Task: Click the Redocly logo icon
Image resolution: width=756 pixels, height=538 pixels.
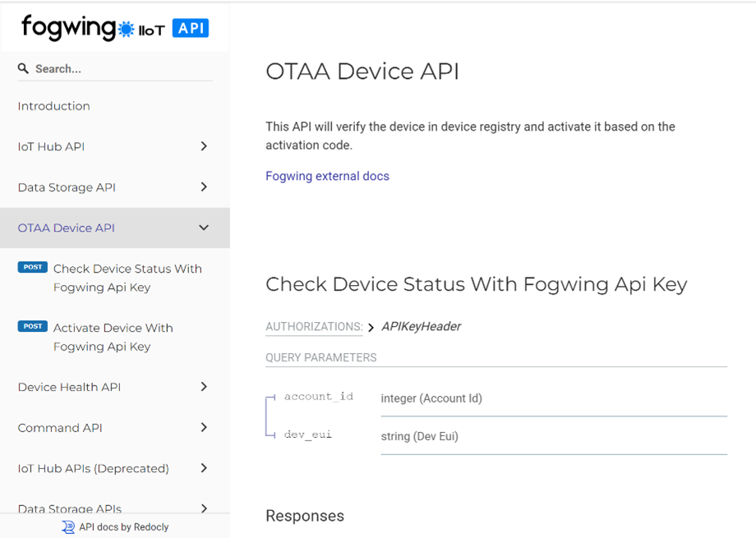Action: (x=68, y=527)
